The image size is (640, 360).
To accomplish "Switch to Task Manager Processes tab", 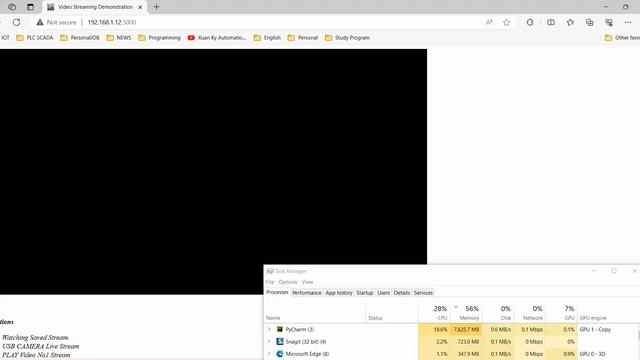I will [277, 292].
